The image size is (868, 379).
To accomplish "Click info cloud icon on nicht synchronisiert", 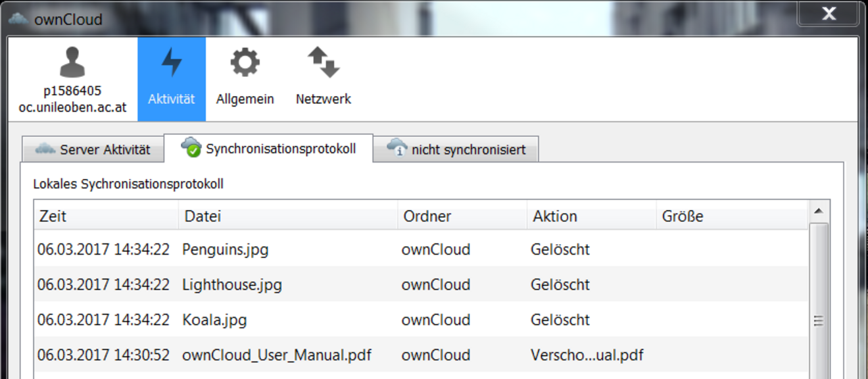I will [397, 148].
